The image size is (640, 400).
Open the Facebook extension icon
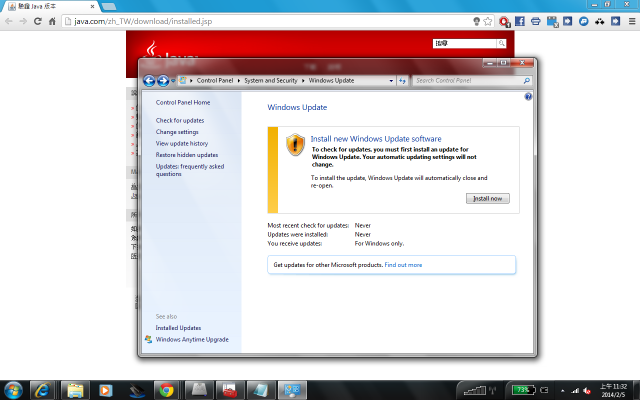(x=520, y=21)
